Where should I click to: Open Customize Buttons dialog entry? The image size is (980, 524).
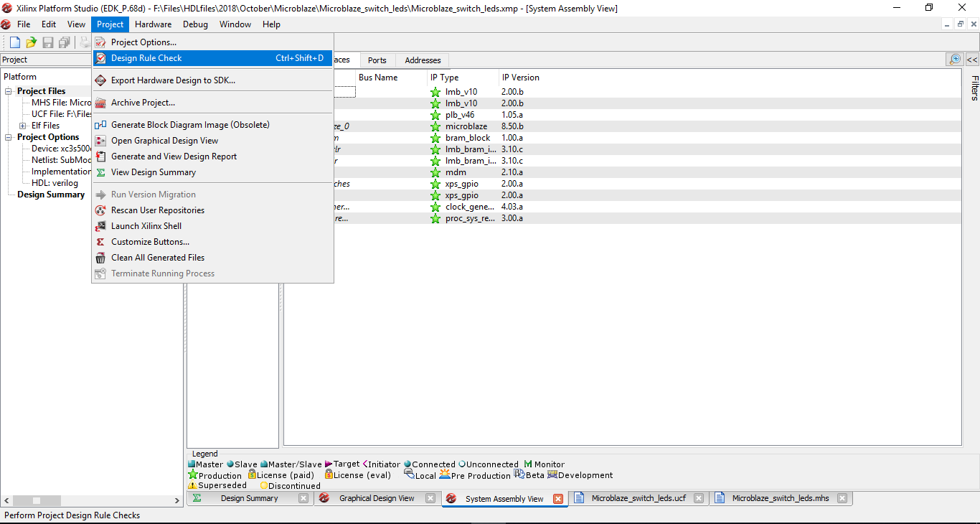[212, 242]
